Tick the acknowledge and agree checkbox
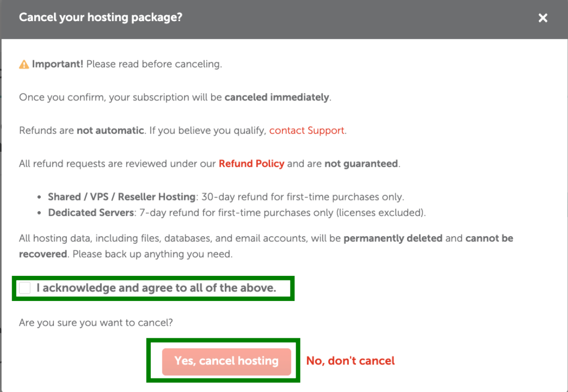This screenshot has width=568, height=392. point(25,288)
